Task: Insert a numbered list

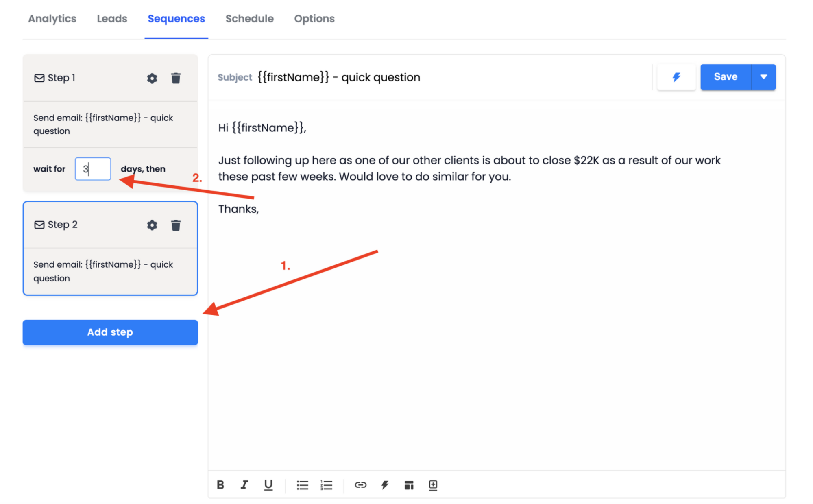Action: tap(327, 485)
